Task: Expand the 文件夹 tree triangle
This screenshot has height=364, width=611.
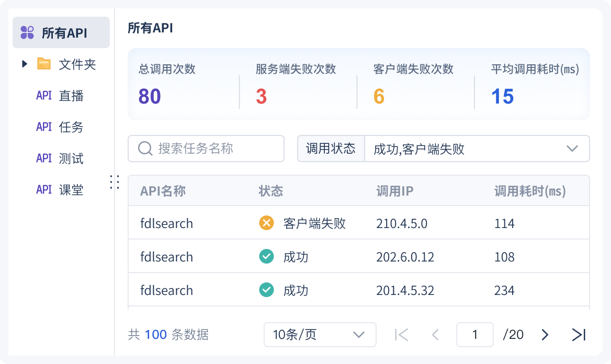Action: click(x=25, y=64)
